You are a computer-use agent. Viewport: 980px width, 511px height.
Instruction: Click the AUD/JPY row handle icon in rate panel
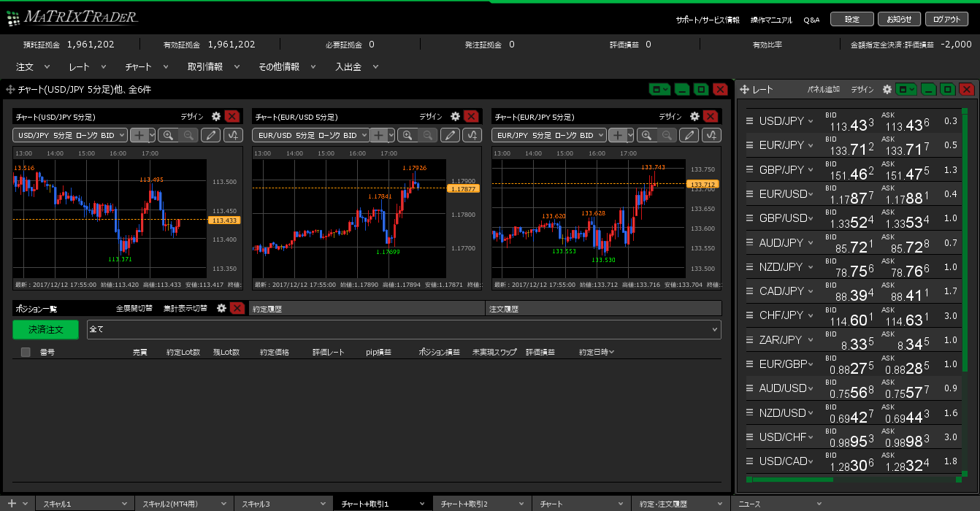coord(749,242)
